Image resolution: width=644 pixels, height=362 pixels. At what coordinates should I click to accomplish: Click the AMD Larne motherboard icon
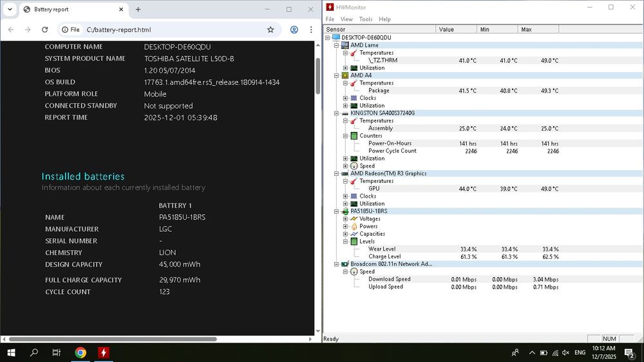tap(345, 45)
